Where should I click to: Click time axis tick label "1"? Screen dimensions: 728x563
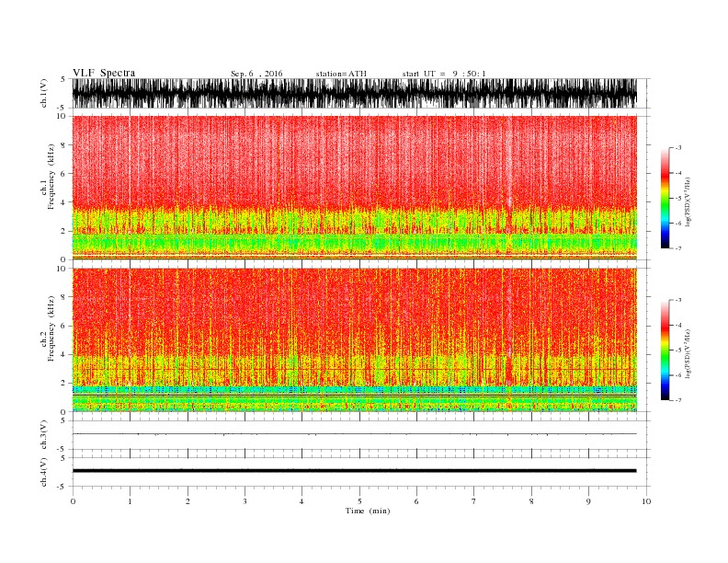pos(130,501)
